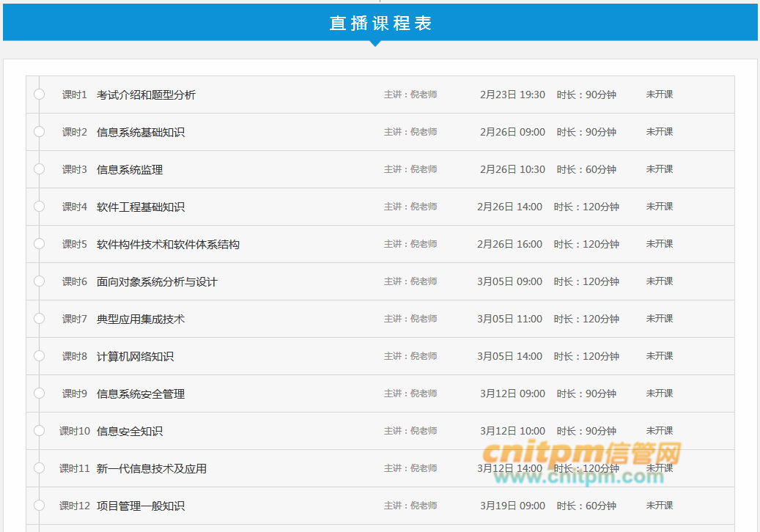Image resolution: width=760 pixels, height=532 pixels.
Task: Click 未开课 status for 信息系统监理
Action: (659, 169)
